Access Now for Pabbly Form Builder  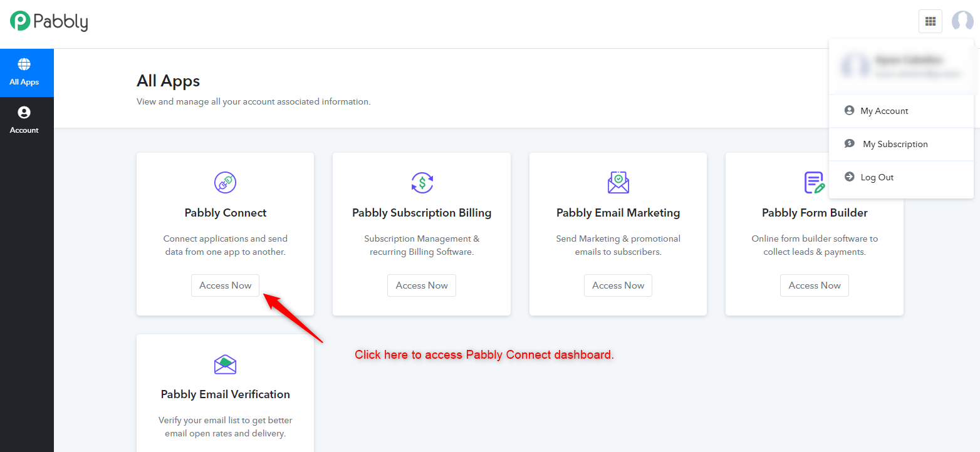(x=815, y=285)
